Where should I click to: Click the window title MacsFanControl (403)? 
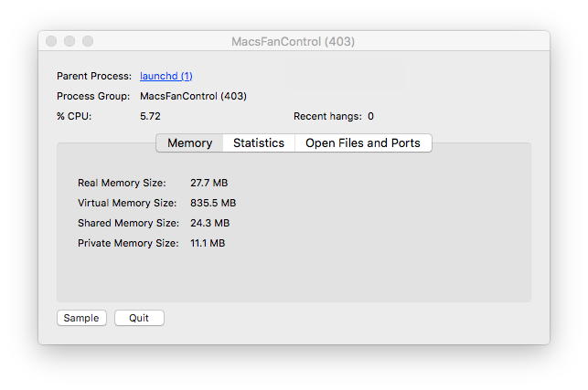293,42
